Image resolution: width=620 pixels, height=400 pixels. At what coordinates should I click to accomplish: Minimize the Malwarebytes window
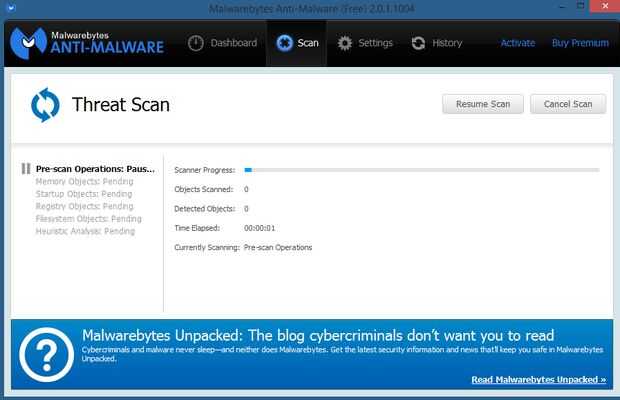562,6
